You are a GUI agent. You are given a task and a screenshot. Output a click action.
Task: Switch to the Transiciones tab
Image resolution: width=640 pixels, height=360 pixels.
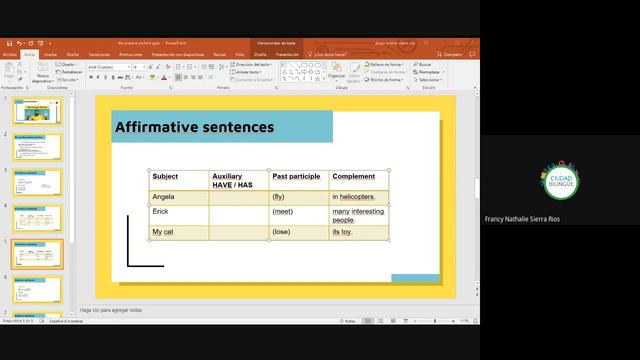pyautogui.click(x=99, y=55)
